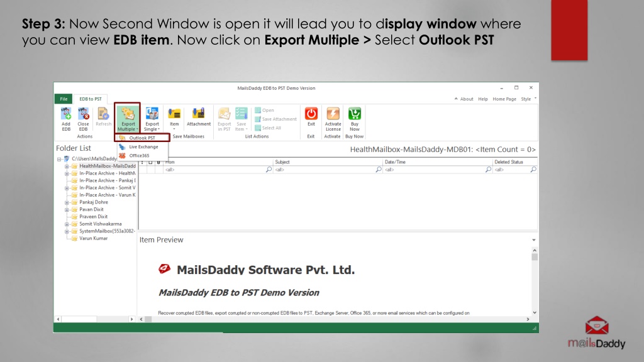Open the Export Single dropdown
The width and height of the screenshot is (644, 362).
point(152,119)
